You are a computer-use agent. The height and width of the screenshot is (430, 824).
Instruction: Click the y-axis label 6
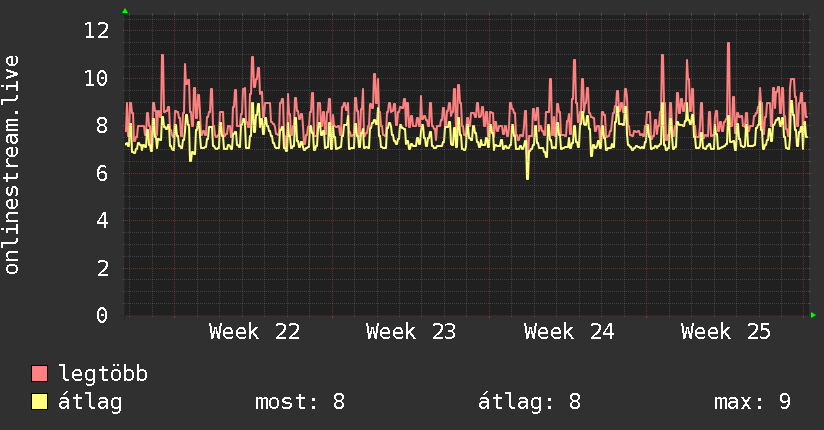tap(102, 173)
